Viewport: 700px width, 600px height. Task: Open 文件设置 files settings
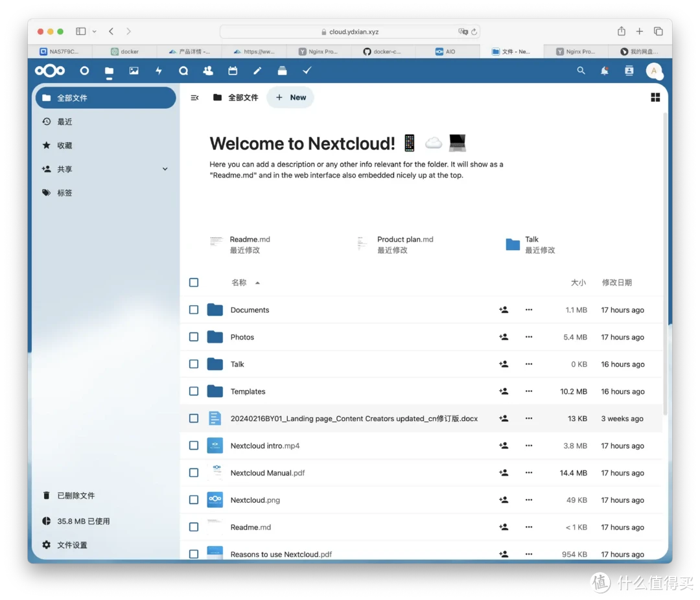pyautogui.click(x=106, y=545)
